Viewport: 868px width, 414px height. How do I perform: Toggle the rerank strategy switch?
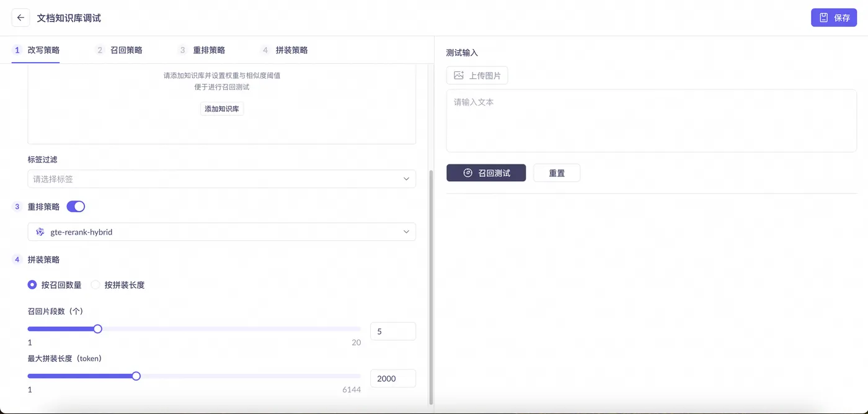point(76,207)
